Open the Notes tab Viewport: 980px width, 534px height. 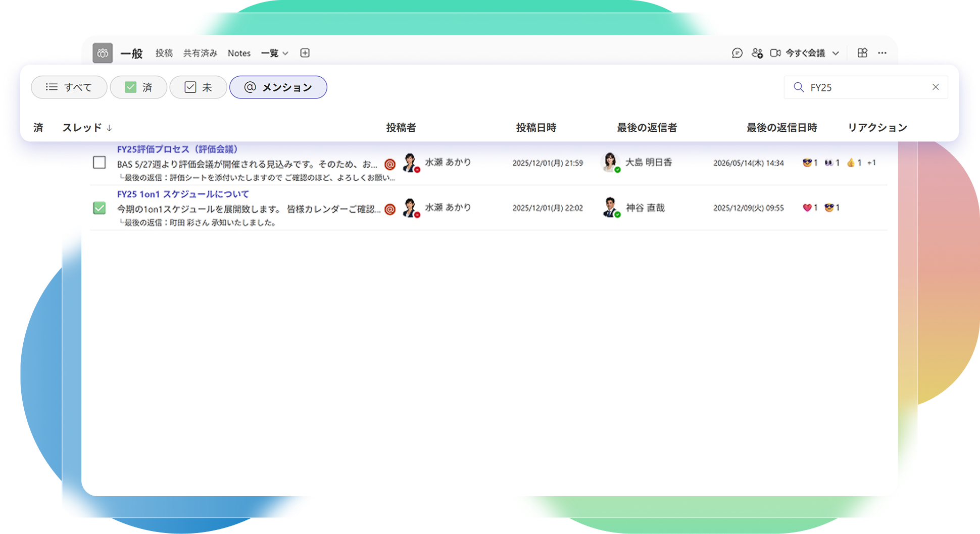tap(239, 53)
